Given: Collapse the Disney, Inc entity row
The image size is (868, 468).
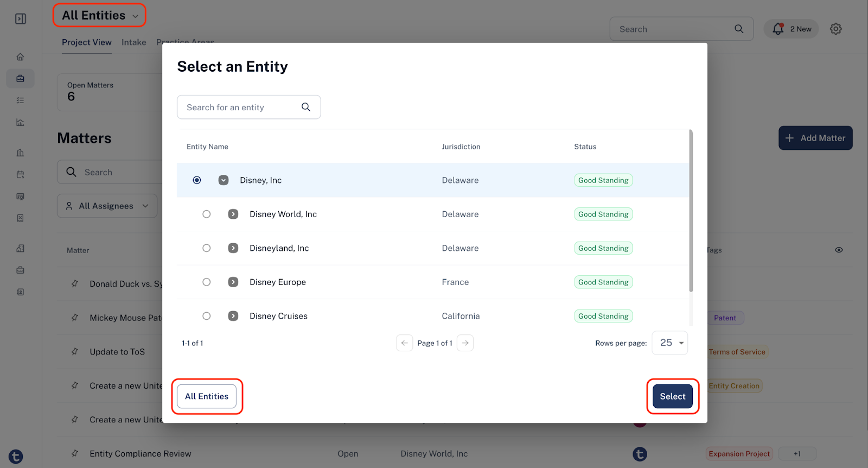Looking at the screenshot, I should click(224, 180).
